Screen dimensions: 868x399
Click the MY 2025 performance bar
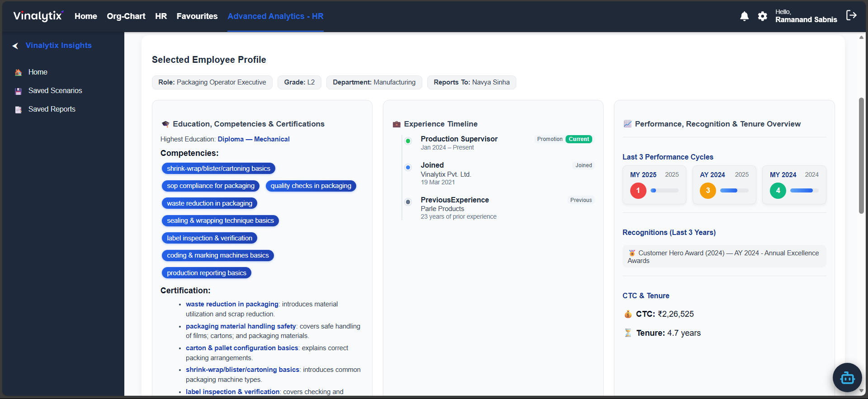click(665, 191)
